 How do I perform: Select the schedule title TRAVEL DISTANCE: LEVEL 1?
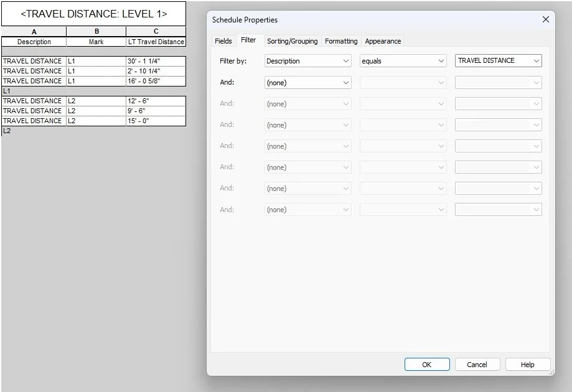pyautogui.click(x=94, y=14)
